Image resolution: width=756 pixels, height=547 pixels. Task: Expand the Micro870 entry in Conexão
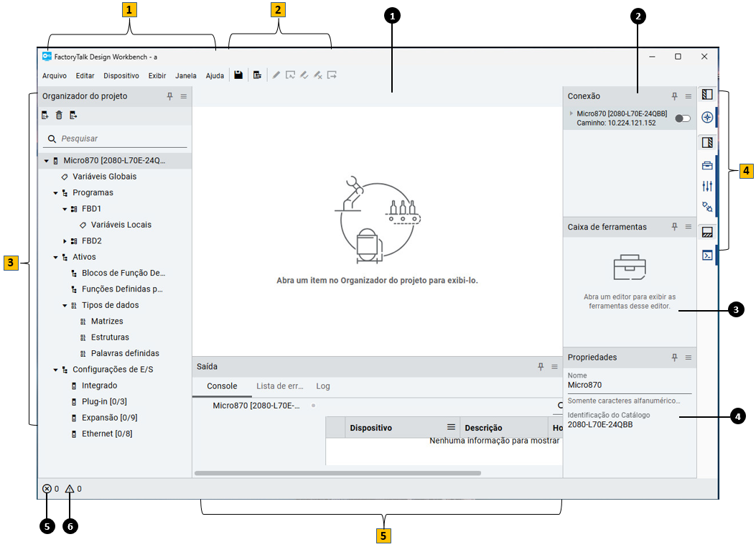[571, 113]
